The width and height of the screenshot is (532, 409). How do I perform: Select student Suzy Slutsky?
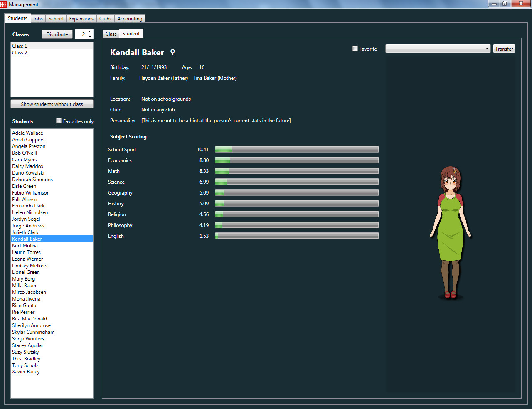[52, 352]
